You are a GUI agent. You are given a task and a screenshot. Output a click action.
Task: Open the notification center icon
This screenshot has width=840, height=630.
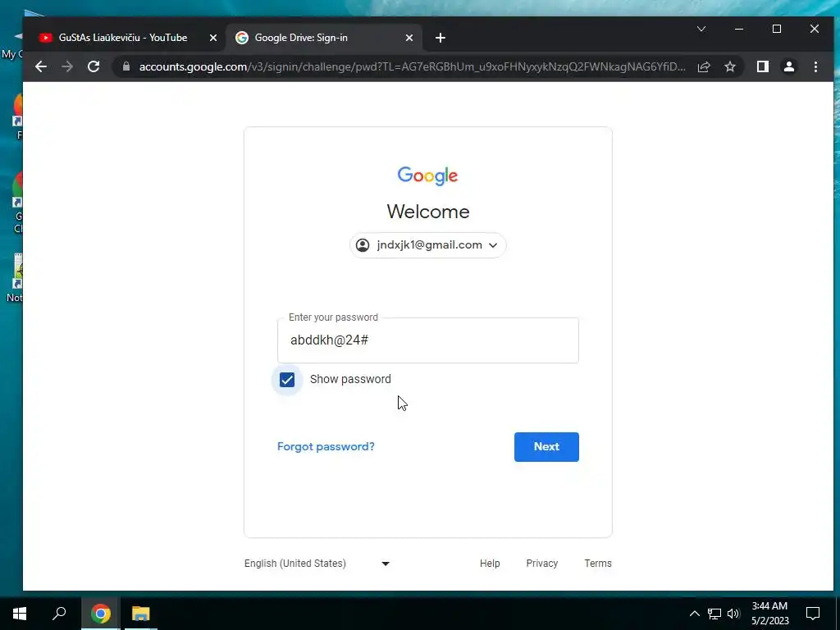(x=813, y=614)
